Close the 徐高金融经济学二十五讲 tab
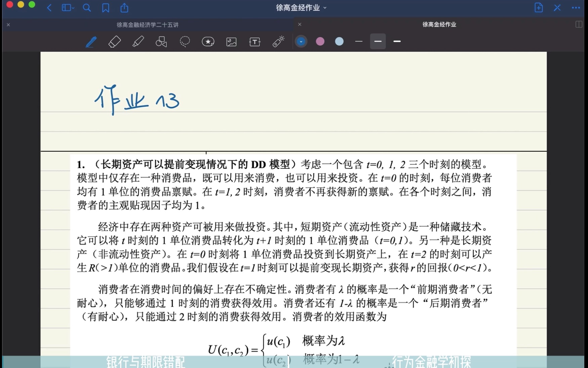This screenshot has width=588, height=368. coord(8,25)
